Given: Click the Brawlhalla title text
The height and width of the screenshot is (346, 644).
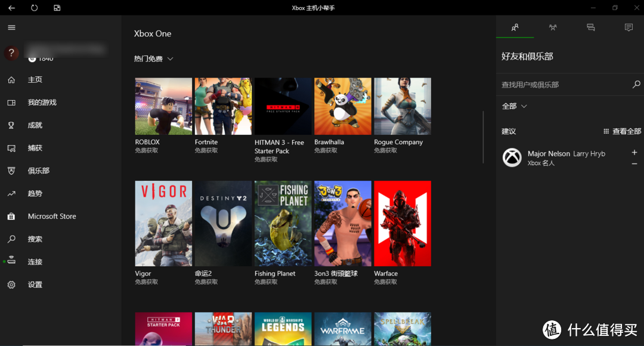Looking at the screenshot, I should pos(329,142).
